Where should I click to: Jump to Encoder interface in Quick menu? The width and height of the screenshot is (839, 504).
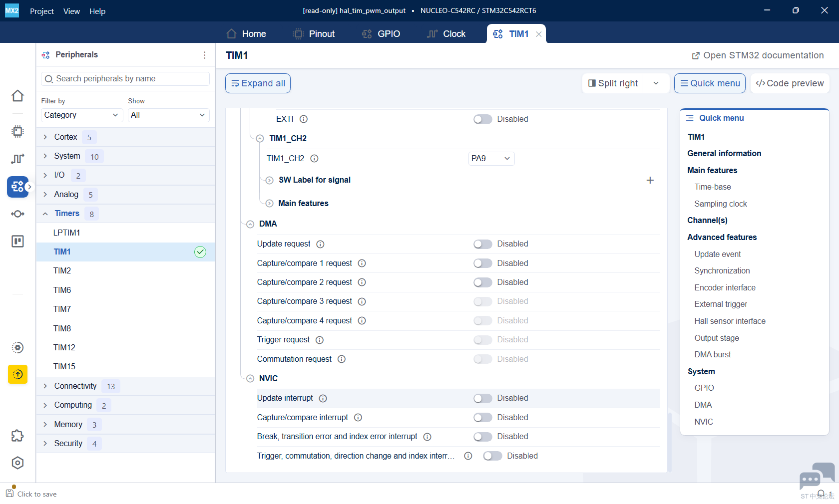coord(725,287)
